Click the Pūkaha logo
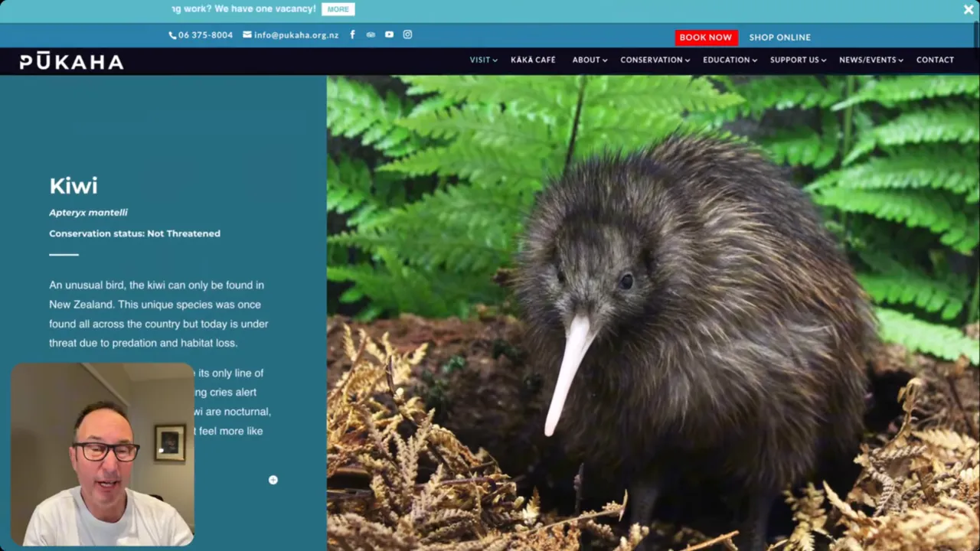980x551 pixels. [71, 61]
